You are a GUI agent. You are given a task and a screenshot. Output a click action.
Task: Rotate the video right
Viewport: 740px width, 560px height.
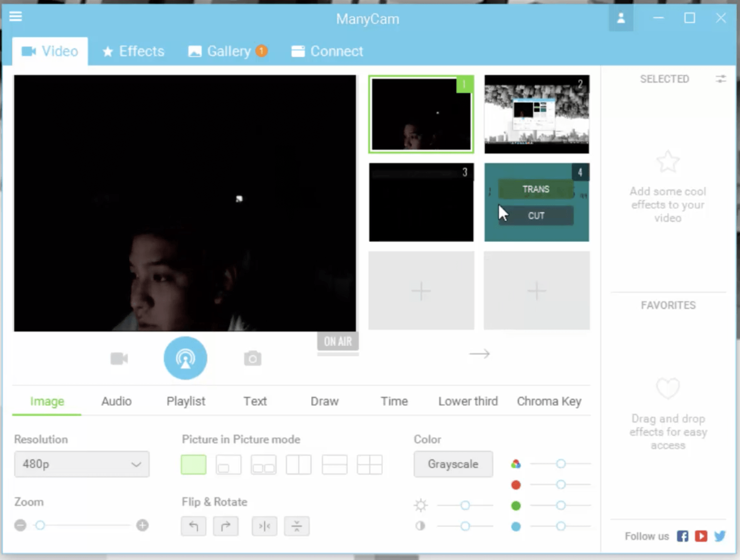tap(225, 526)
